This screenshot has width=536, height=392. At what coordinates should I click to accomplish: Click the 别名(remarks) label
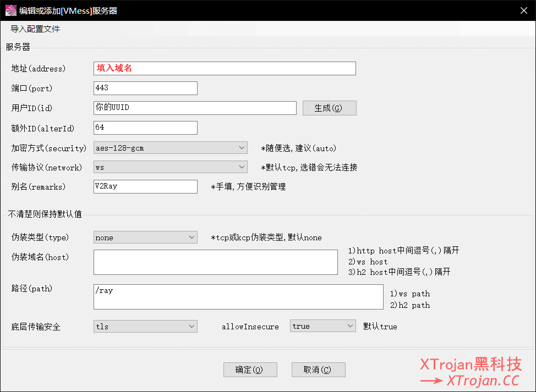tap(39, 187)
